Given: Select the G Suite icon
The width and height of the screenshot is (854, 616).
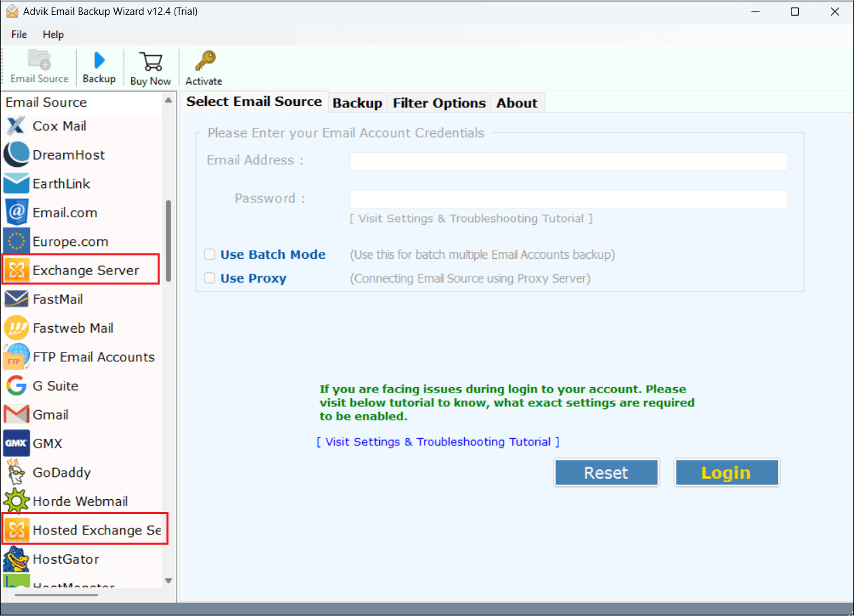Looking at the screenshot, I should click(x=16, y=386).
